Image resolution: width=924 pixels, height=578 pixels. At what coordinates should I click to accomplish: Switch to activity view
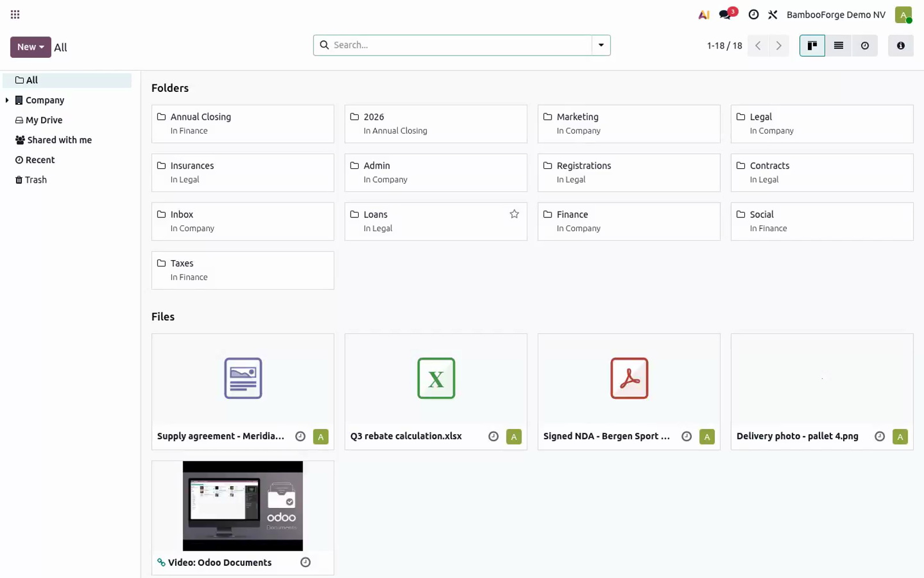click(865, 46)
